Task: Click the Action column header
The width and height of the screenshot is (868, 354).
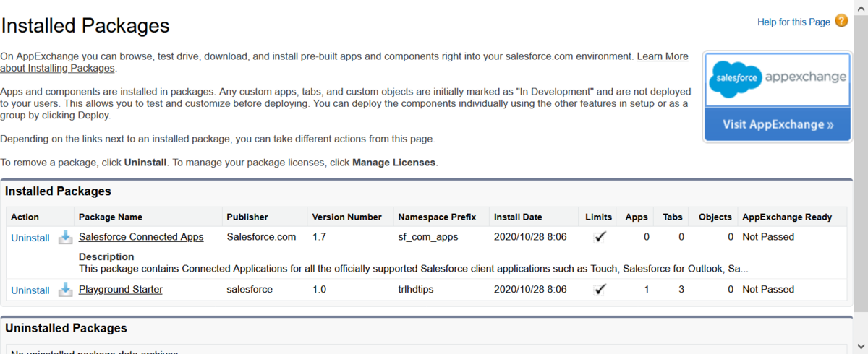Action: point(25,217)
